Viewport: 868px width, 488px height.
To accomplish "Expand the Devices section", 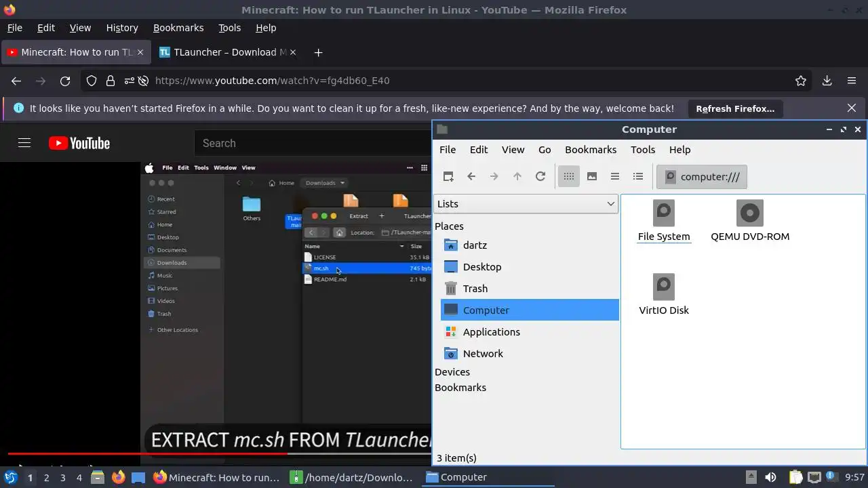I will pyautogui.click(x=452, y=372).
